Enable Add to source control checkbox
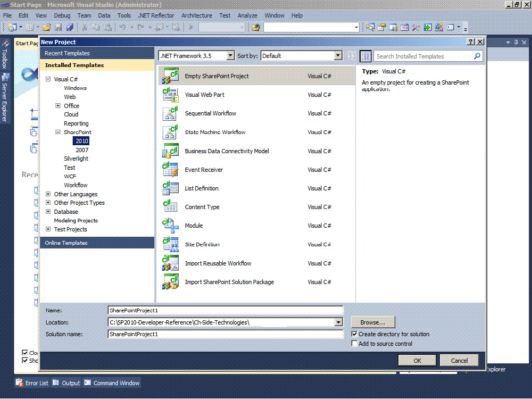The height and width of the screenshot is (399, 532). [x=354, y=343]
